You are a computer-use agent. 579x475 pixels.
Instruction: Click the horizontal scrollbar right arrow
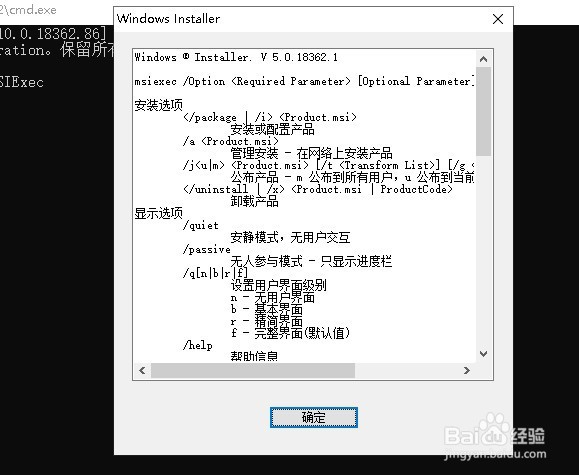pyautogui.click(x=467, y=370)
